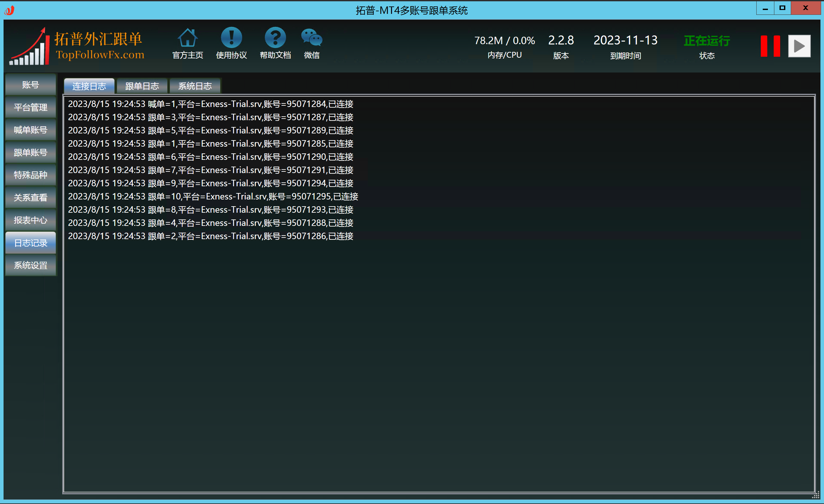Open 特殊品种 in sidebar
824x504 pixels.
click(x=30, y=175)
